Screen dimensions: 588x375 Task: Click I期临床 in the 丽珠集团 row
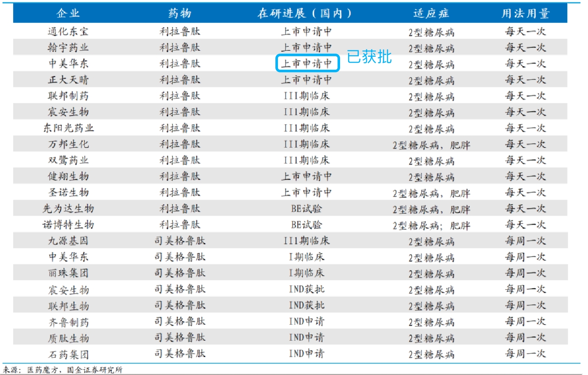[307, 273]
